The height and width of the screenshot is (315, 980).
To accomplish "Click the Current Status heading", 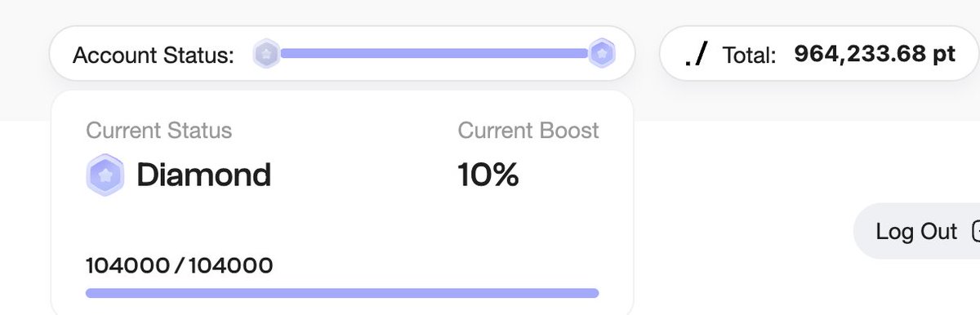I will click(159, 131).
